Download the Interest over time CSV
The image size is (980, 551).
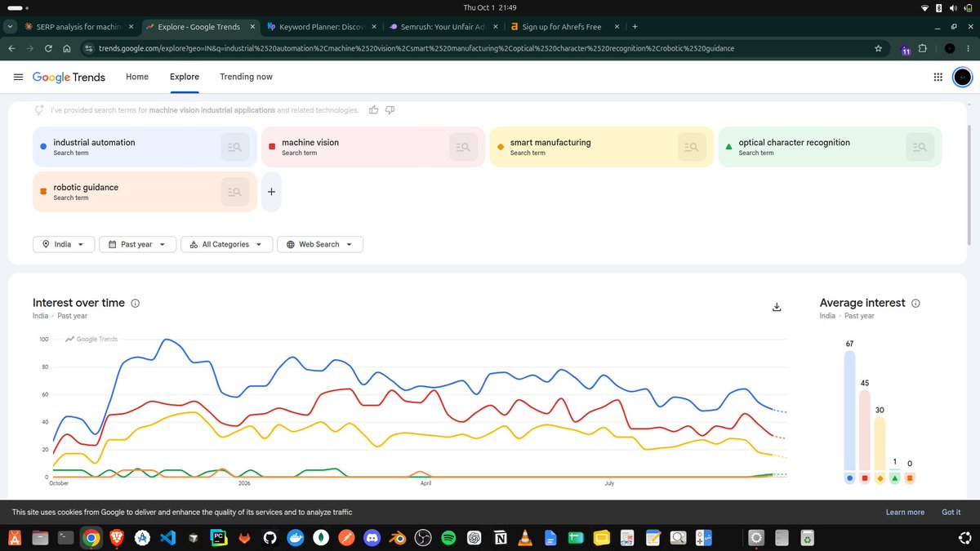click(x=777, y=307)
